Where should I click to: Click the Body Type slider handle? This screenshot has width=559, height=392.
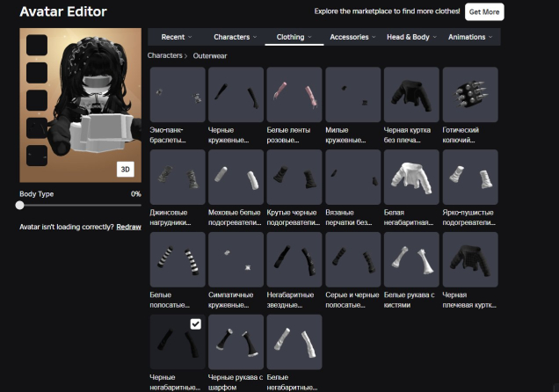tap(20, 205)
